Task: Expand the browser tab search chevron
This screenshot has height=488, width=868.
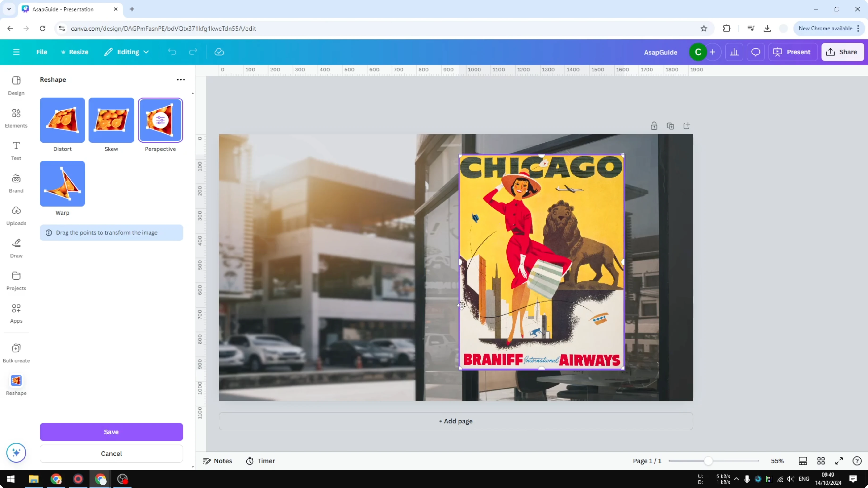Action: (x=9, y=9)
